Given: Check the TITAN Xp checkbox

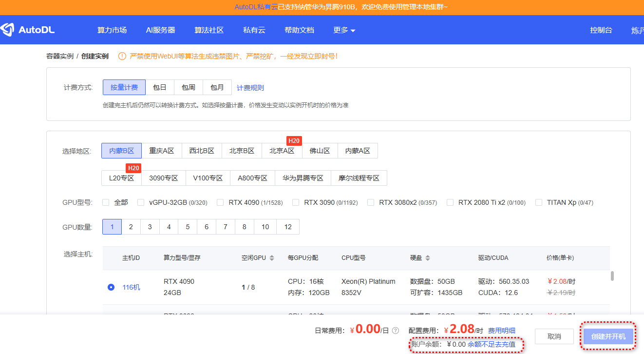Looking at the screenshot, I should pyautogui.click(x=538, y=202).
